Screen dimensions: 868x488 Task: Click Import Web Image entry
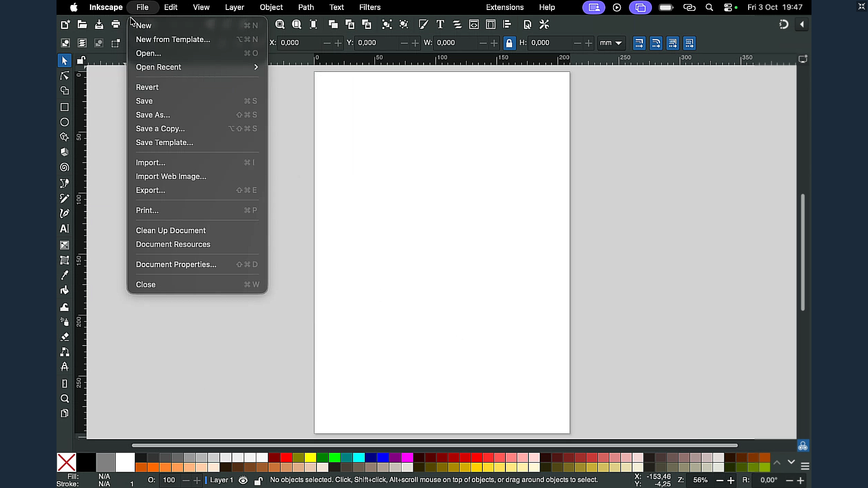click(171, 176)
